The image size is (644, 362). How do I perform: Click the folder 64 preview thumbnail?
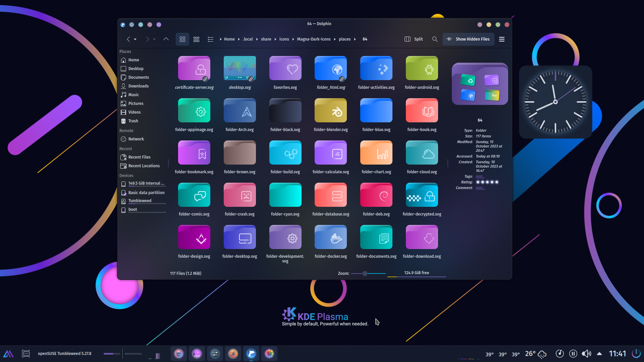[x=480, y=84]
